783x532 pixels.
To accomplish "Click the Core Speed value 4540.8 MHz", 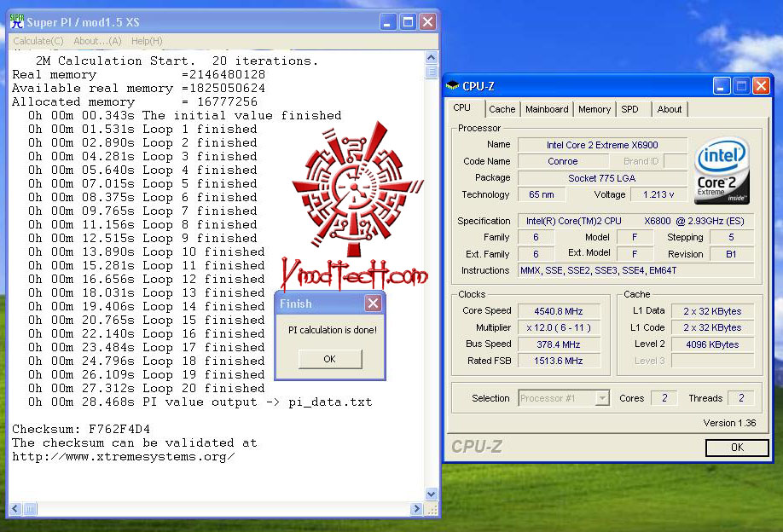I will [559, 311].
